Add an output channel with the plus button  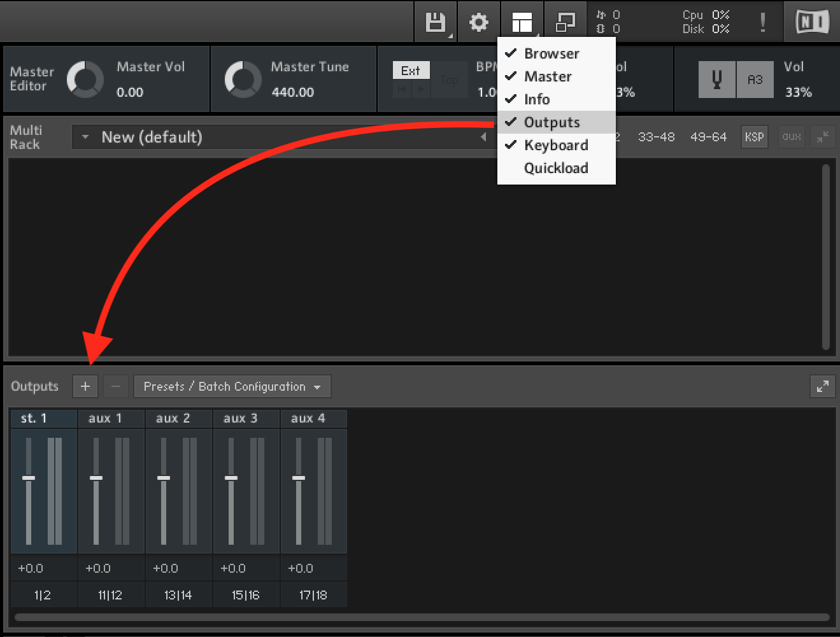[85, 386]
